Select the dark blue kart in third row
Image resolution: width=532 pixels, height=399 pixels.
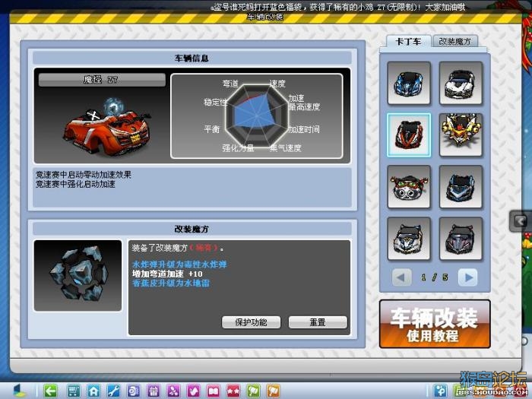[x=461, y=187]
